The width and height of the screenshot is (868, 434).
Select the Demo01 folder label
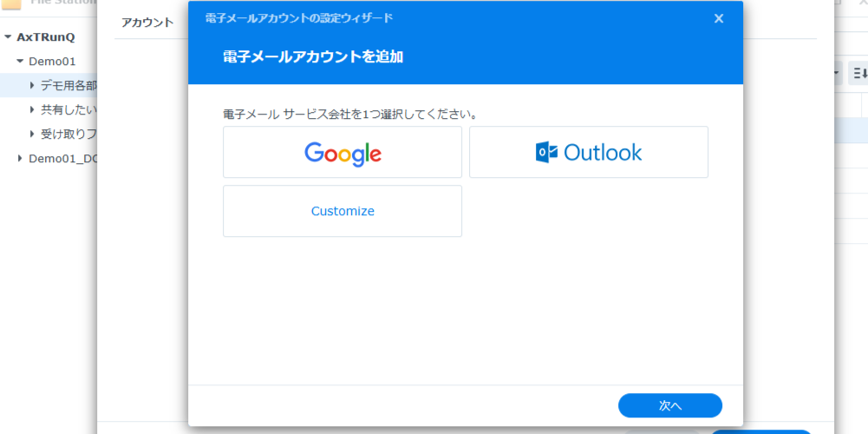(52, 62)
